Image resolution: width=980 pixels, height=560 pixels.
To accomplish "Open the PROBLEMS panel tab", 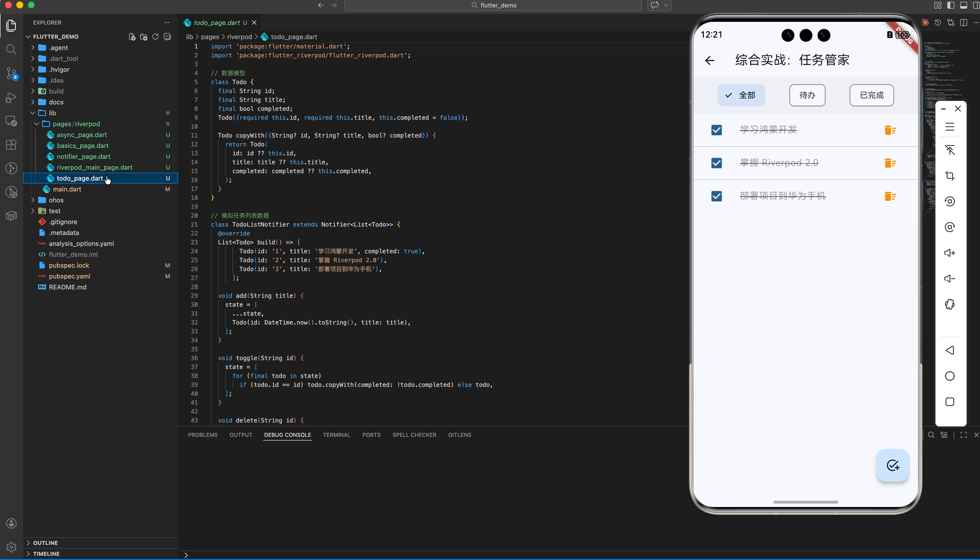I will (x=202, y=435).
